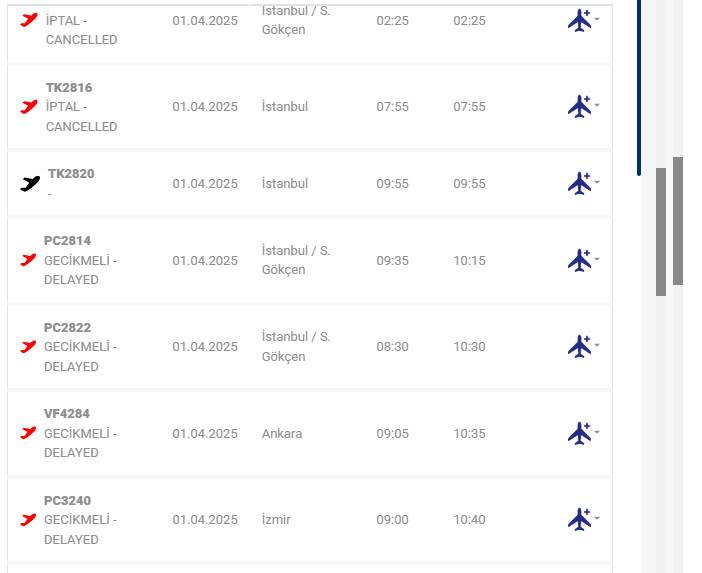Expand dropdown arrow next to TK2816 plane icon
702x573 pixels.
tap(597, 105)
